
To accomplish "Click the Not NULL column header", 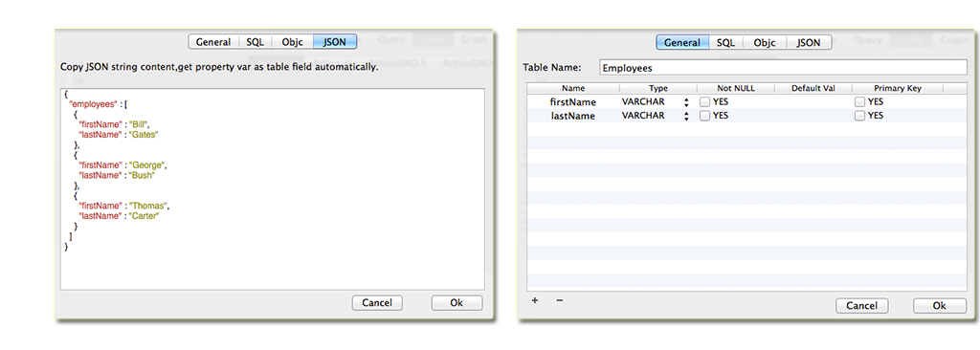I will [x=736, y=88].
